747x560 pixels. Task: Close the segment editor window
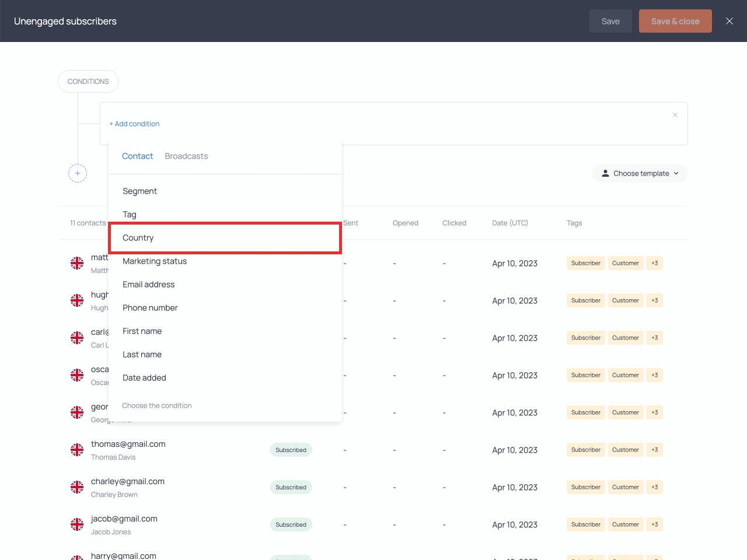[x=729, y=21]
